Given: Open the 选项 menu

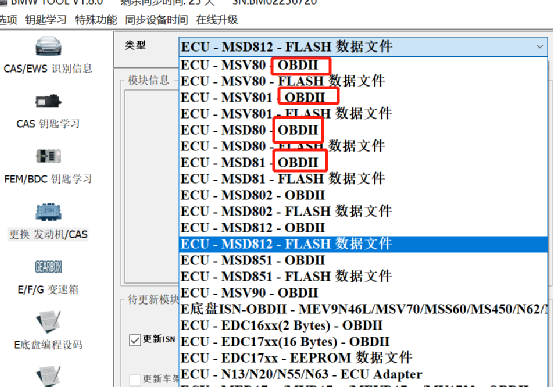Looking at the screenshot, I should click(x=8, y=20).
